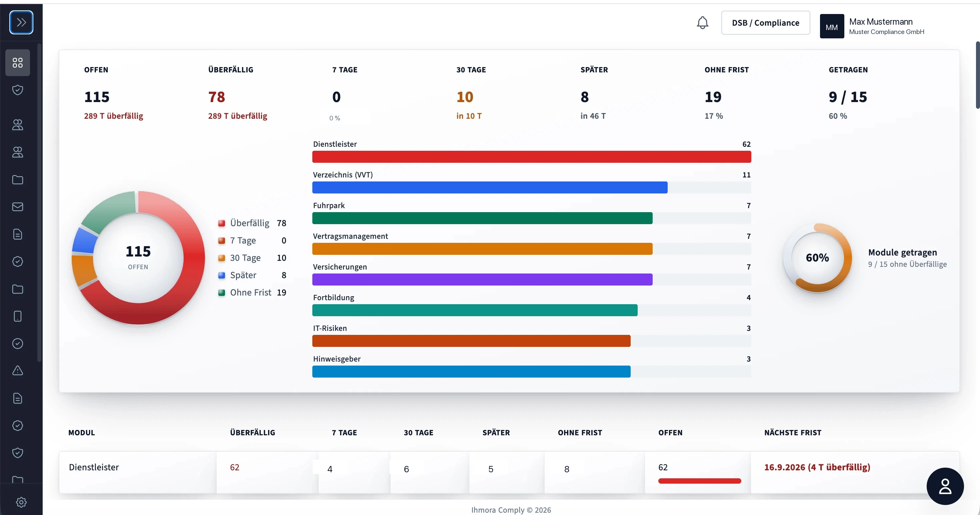Screen dimensions: 980x515
Task: Click the red Dienstleister chart bar
Action: 531,157
